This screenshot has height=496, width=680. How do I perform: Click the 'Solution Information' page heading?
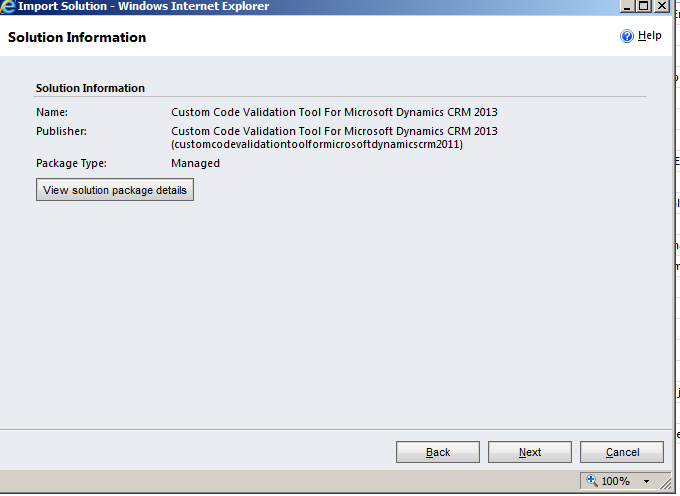click(x=77, y=37)
